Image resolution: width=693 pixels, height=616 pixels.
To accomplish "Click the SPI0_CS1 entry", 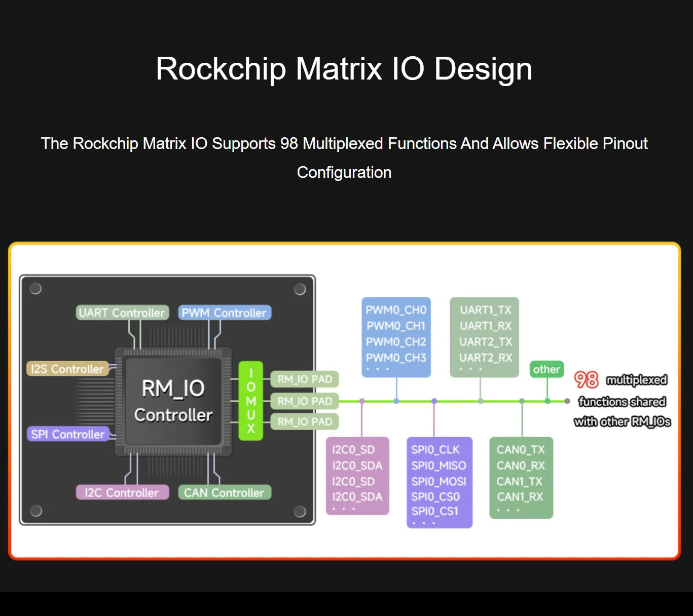I will pos(434,511).
